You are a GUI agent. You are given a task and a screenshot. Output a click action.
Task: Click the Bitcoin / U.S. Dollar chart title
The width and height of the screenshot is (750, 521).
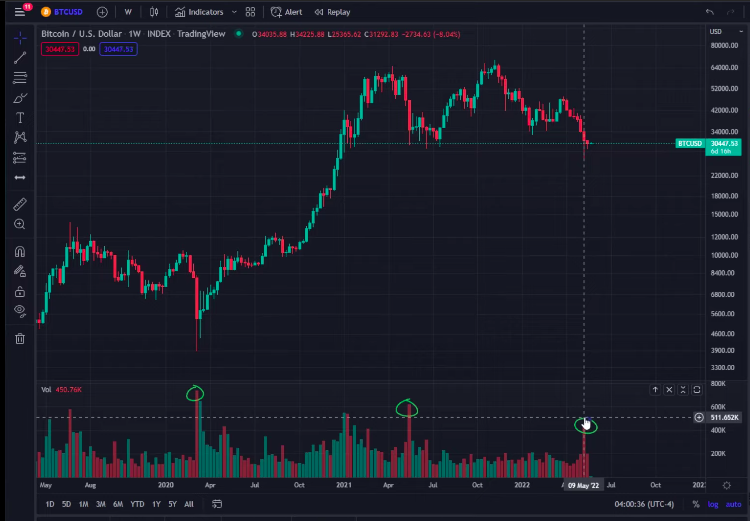tap(81, 34)
